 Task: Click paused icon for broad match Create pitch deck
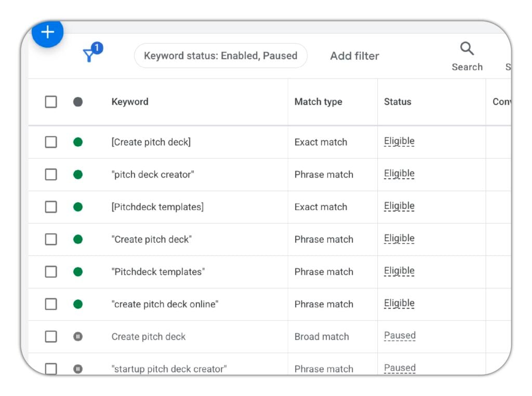78,337
